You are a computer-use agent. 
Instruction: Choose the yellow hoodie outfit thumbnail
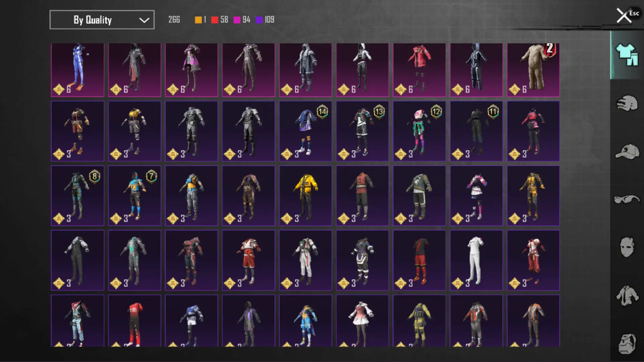pyautogui.click(x=305, y=195)
